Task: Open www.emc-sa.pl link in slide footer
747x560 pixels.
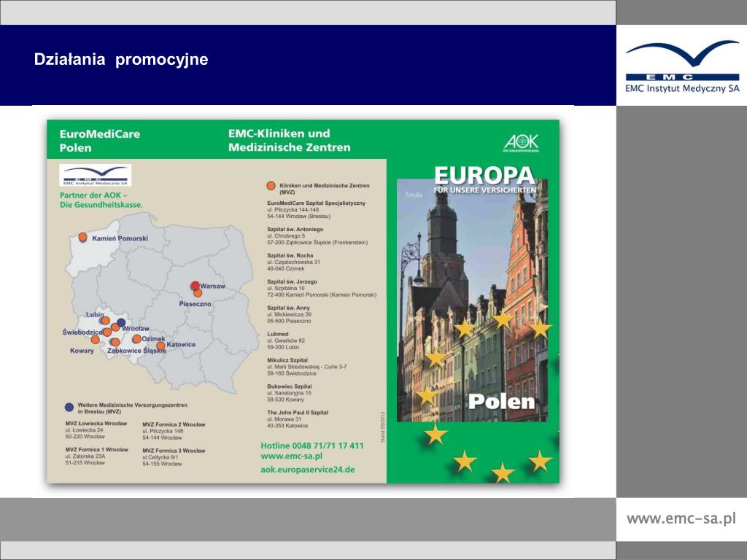Action: 681,518
